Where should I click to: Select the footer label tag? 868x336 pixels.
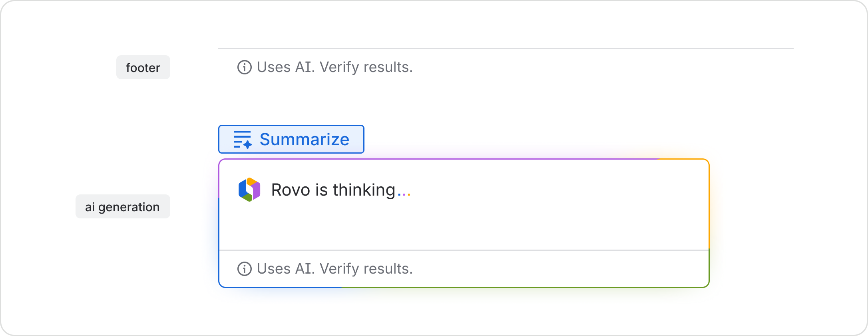click(x=143, y=67)
